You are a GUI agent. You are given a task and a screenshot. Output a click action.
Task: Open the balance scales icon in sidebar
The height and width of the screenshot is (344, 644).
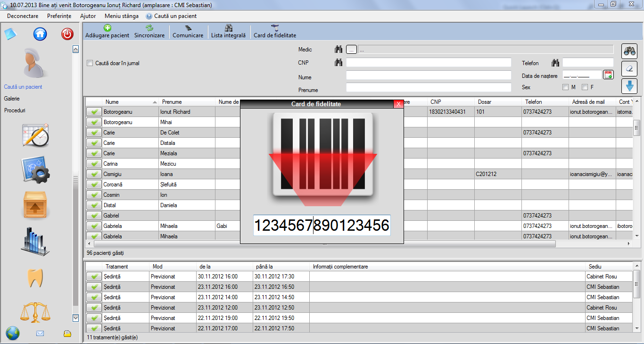[x=35, y=311]
